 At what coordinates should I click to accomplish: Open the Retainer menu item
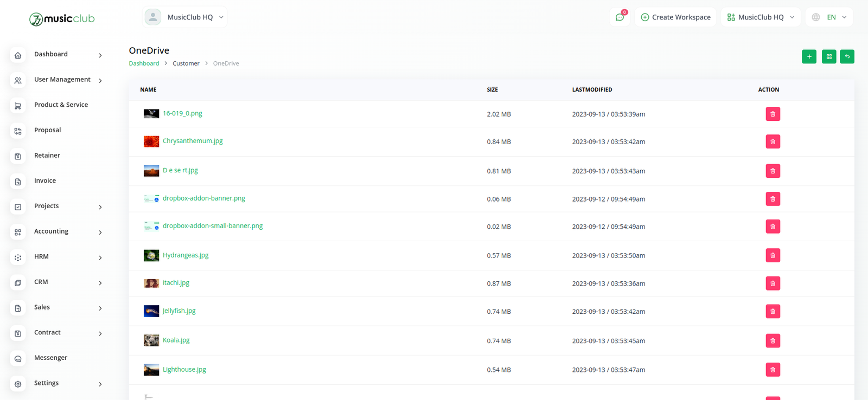point(47,156)
